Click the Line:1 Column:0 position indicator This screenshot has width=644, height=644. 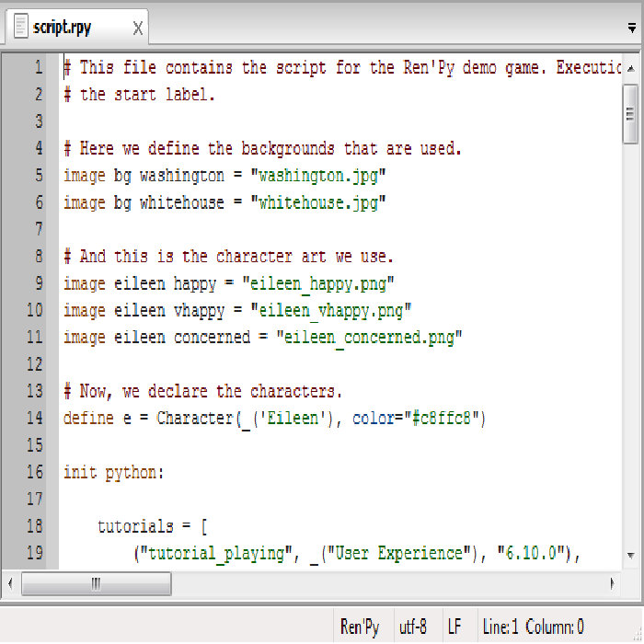tap(533, 627)
